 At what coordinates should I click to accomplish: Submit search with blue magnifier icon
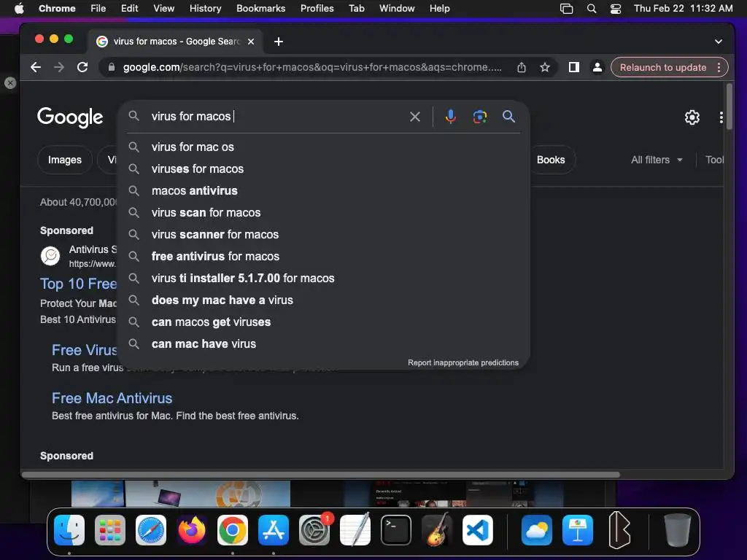tap(508, 116)
